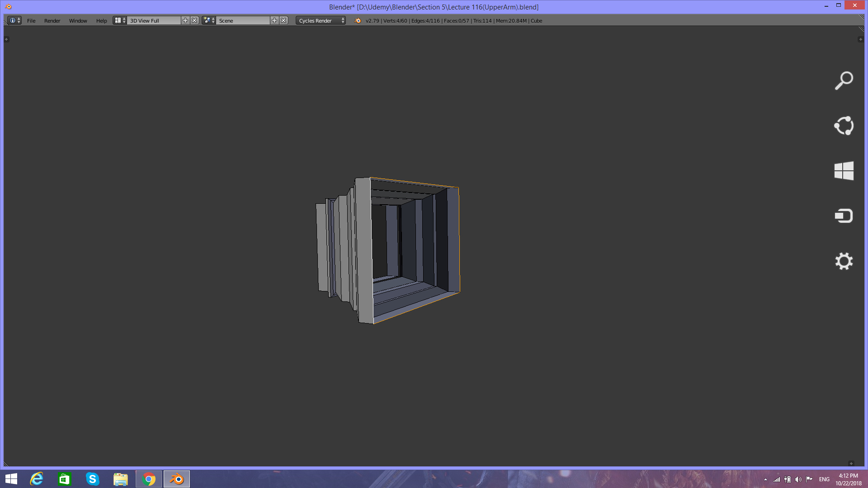Open the scene browse dropdown
The image size is (868, 488).
(209, 20)
